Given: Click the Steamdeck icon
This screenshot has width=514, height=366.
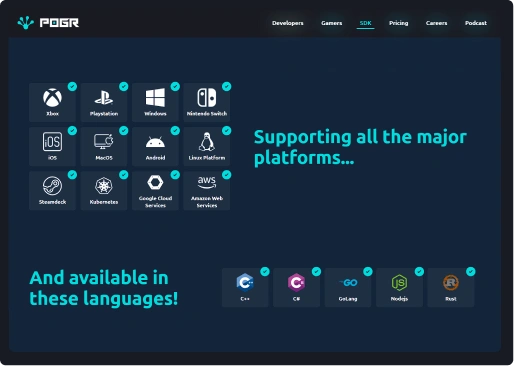Looking at the screenshot, I should [x=52, y=186].
